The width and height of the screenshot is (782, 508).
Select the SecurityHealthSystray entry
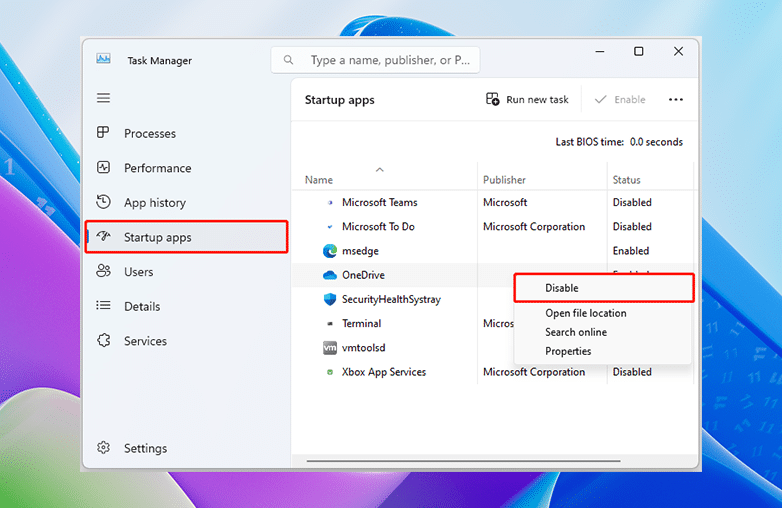coord(403,299)
